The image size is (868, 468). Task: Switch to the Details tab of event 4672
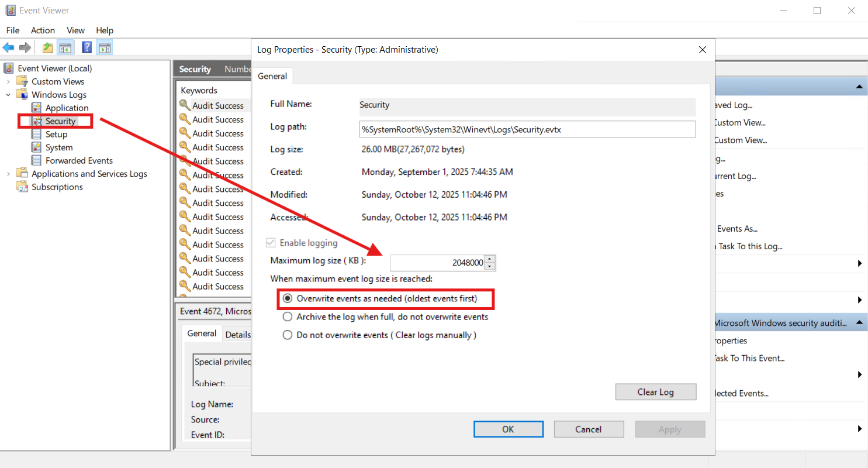click(238, 334)
